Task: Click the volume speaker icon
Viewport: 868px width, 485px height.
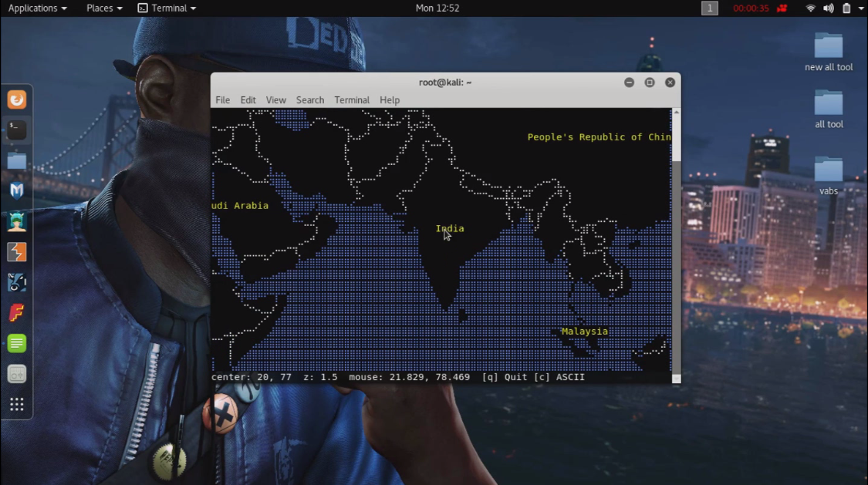Action: tap(828, 8)
